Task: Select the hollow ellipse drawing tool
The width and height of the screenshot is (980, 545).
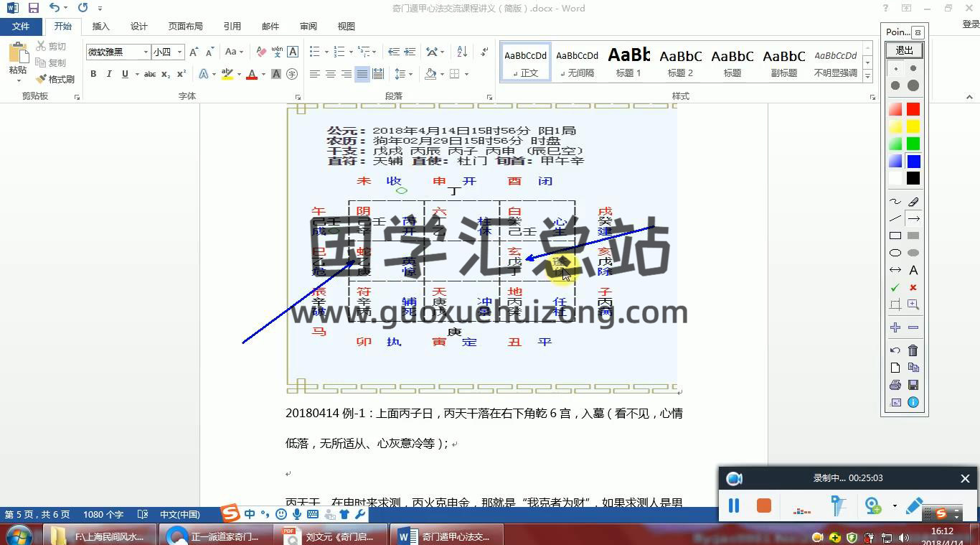Action: pyautogui.click(x=895, y=253)
